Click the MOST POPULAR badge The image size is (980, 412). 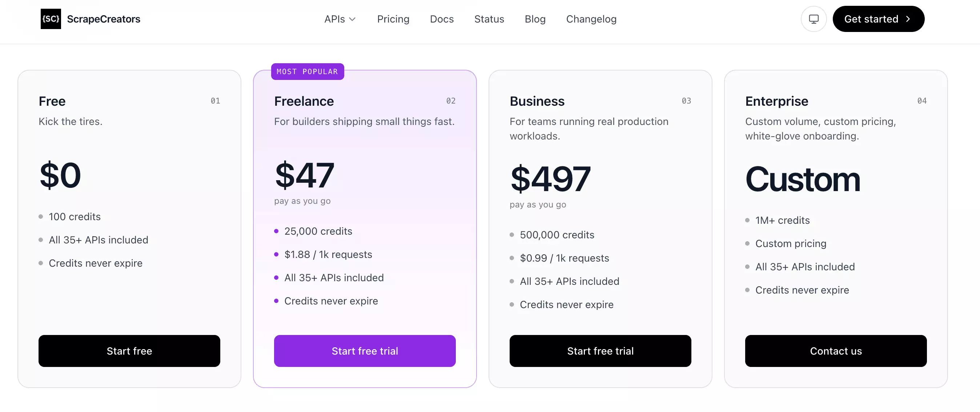click(x=308, y=72)
